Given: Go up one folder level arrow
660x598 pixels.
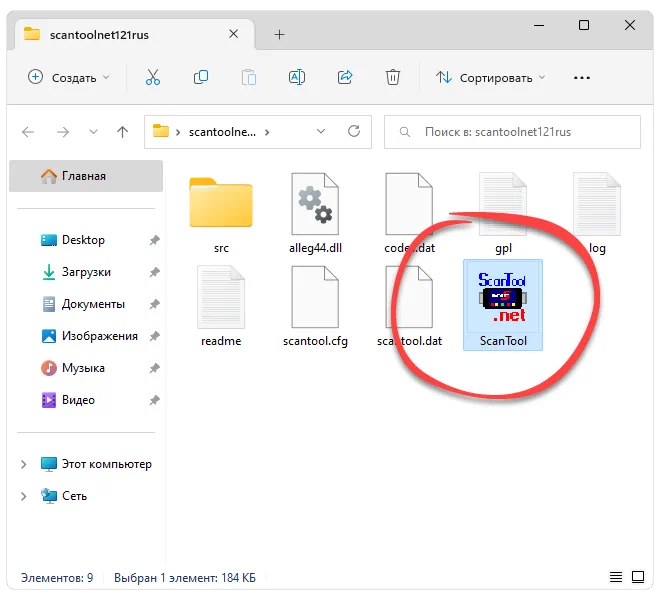Looking at the screenshot, I should click(122, 132).
